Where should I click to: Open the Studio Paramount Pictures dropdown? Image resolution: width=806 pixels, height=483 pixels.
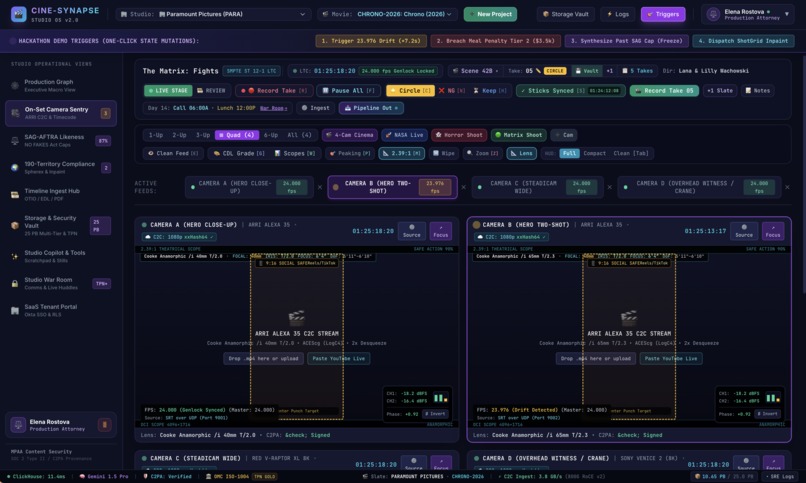[212, 14]
